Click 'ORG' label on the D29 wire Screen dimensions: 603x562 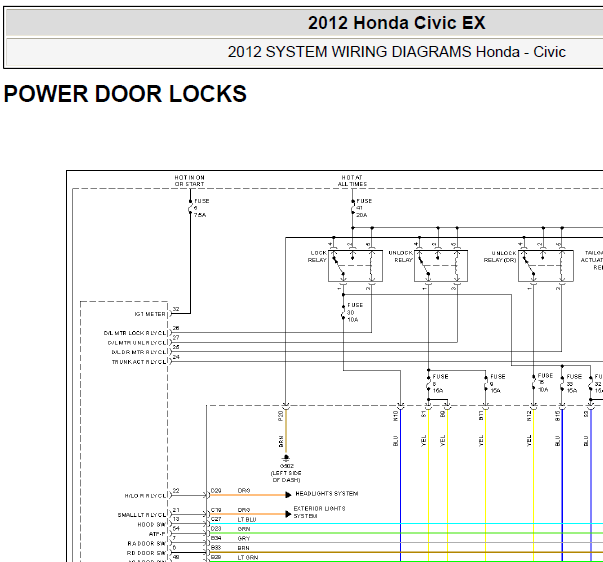[244, 490]
